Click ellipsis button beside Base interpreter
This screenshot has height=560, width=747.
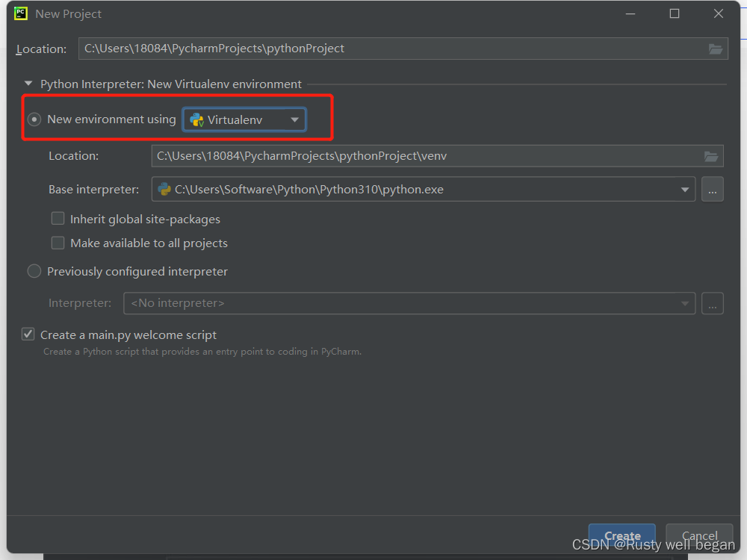[712, 190]
